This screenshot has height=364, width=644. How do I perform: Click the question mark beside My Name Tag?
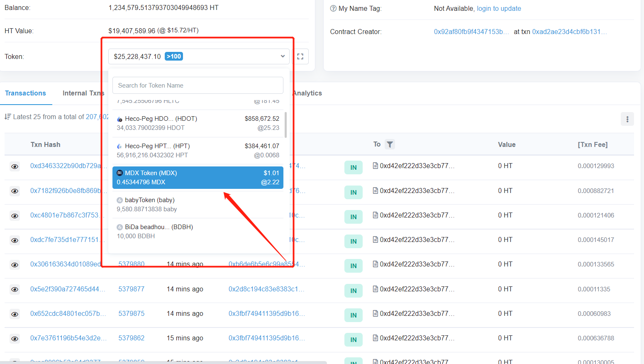pyautogui.click(x=333, y=8)
